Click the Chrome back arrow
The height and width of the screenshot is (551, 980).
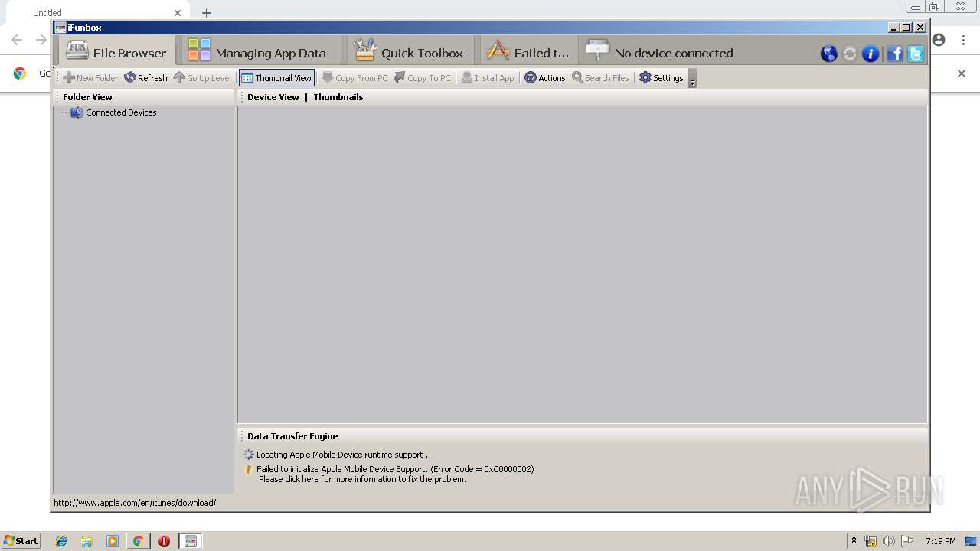pyautogui.click(x=17, y=40)
